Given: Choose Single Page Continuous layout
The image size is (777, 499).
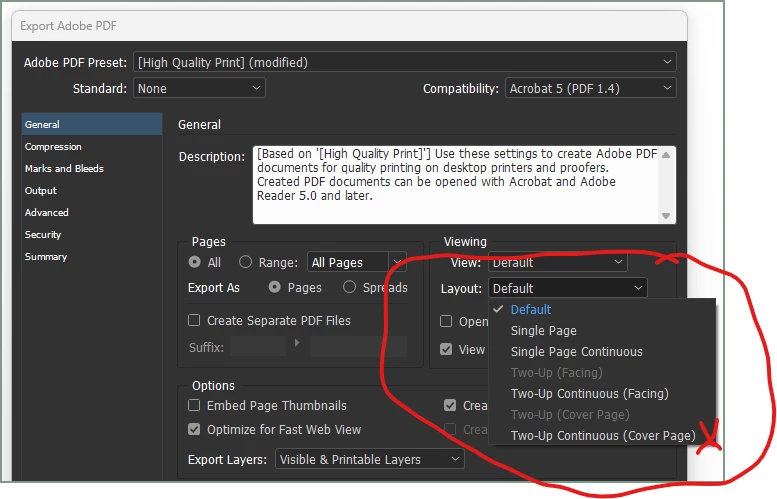Looking at the screenshot, I should point(576,351).
